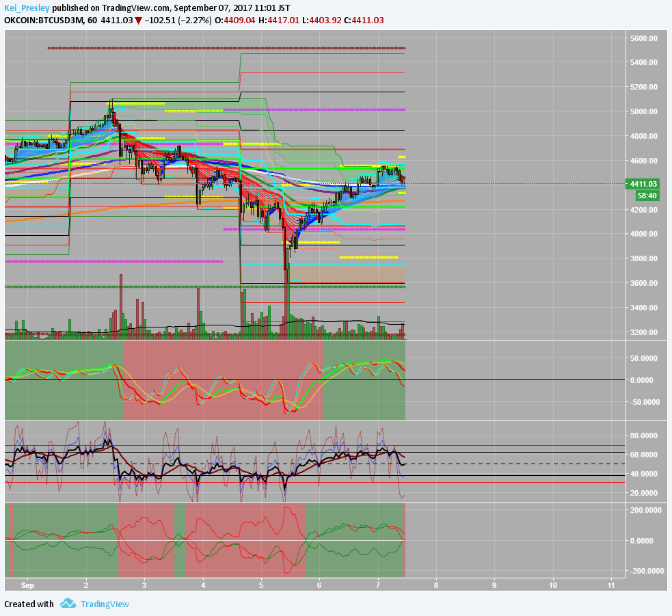Click date 7 on the time axis
The width and height of the screenshot is (672, 616).
(377, 585)
